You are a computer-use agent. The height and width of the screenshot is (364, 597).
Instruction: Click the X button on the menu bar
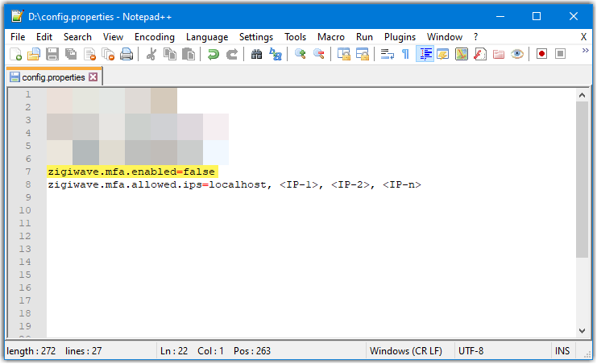click(x=583, y=37)
